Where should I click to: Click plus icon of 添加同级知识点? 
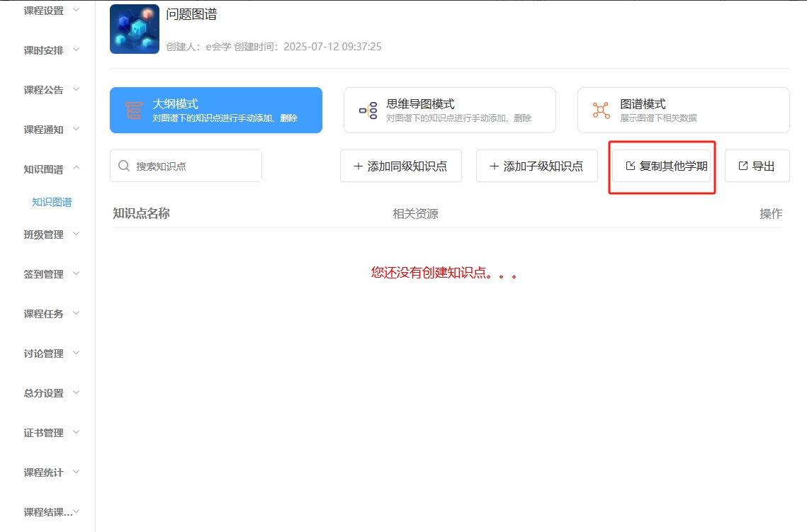tap(358, 166)
